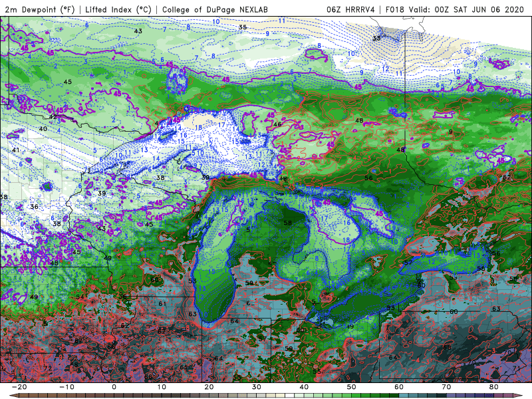Click the 'Lifted Index (°C)' title text
The image size is (532, 399).
[x=118, y=9]
